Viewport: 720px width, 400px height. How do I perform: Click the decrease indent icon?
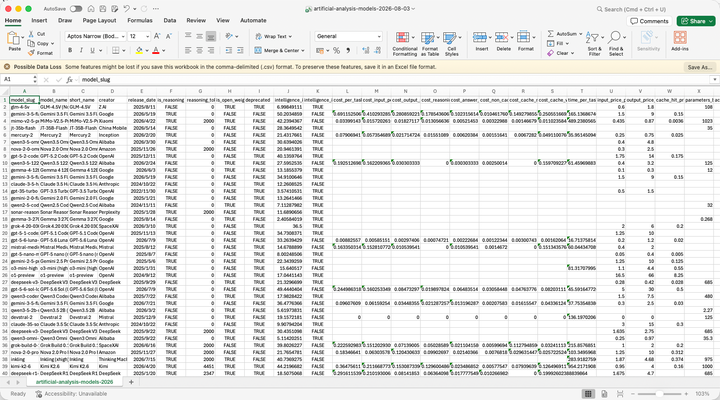point(229,51)
